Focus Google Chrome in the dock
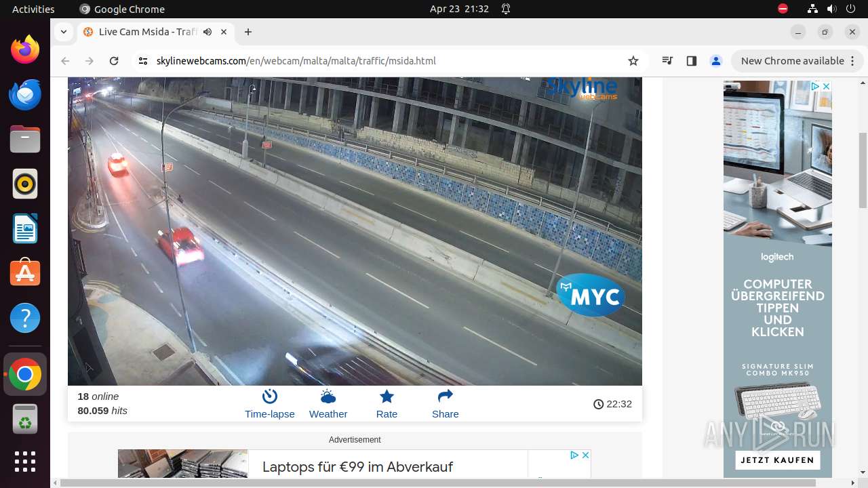 pyautogui.click(x=25, y=374)
